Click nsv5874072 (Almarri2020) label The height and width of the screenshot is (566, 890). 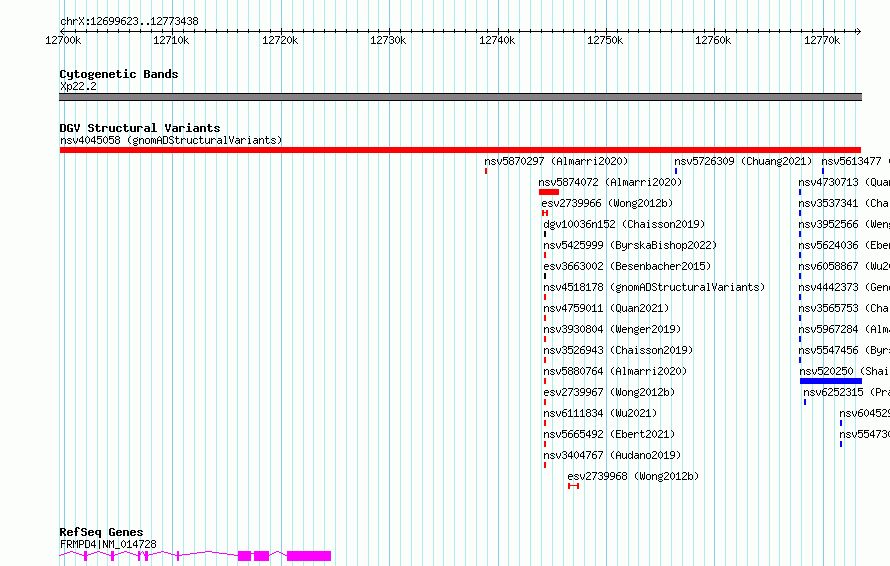pyautogui.click(x=610, y=182)
